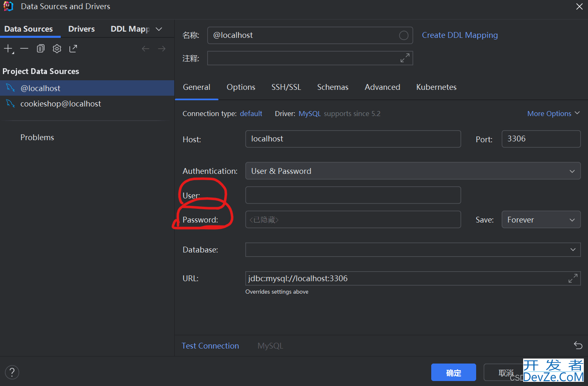Click the URL field jdbc:mysql://localhost:3306
Image resolution: width=588 pixels, height=386 pixels.
coord(413,278)
